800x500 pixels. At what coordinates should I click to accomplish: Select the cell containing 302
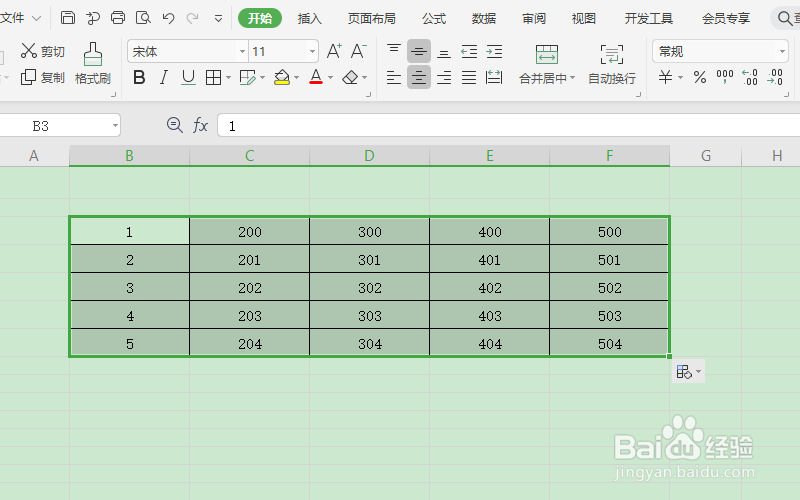click(x=369, y=287)
